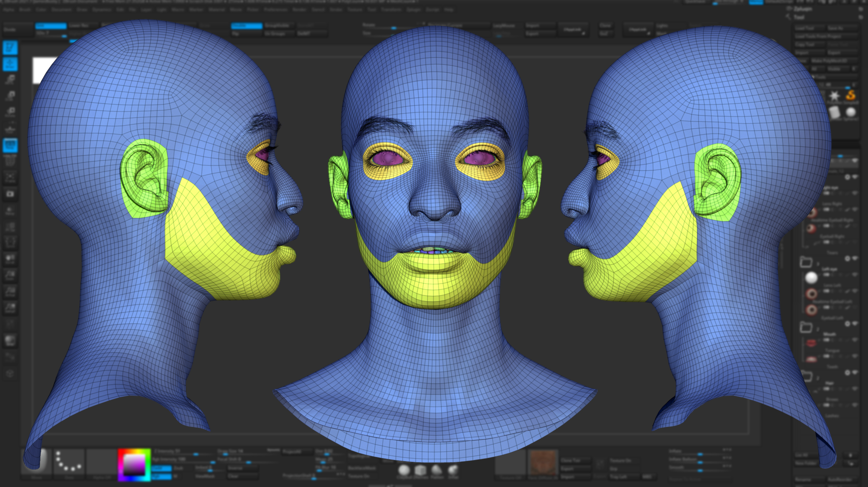Click a material sphere thumbnail near the bottom right

pyautogui.click(x=404, y=470)
